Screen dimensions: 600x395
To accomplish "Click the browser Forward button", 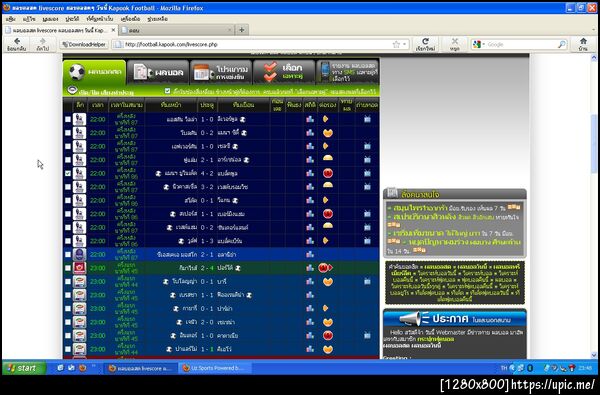I will 42,44.
